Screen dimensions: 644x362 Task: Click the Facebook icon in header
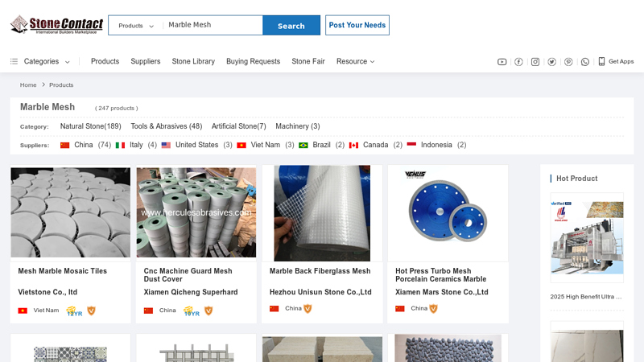518,62
